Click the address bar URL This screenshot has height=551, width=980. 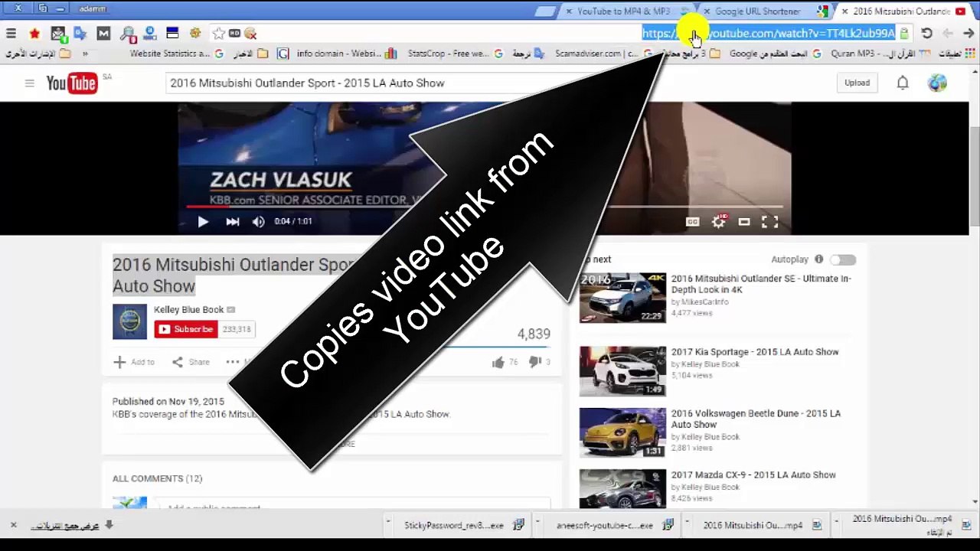pos(768,34)
